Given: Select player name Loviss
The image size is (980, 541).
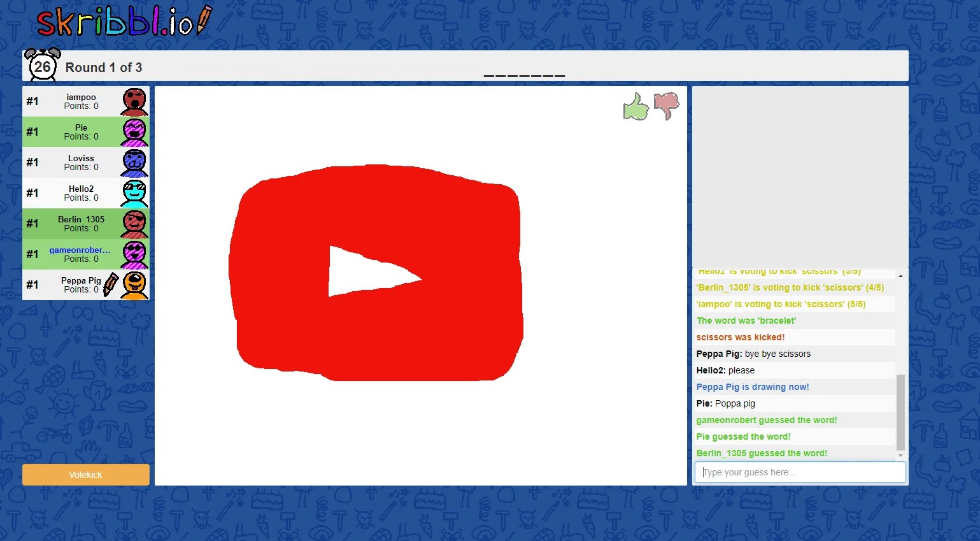Looking at the screenshot, I should pos(81,158).
